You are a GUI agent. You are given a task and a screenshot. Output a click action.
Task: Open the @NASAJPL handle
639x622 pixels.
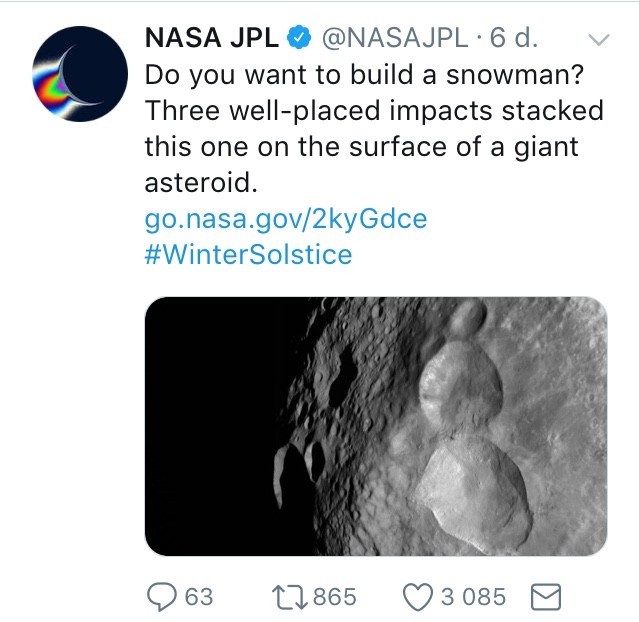[395, 37]
